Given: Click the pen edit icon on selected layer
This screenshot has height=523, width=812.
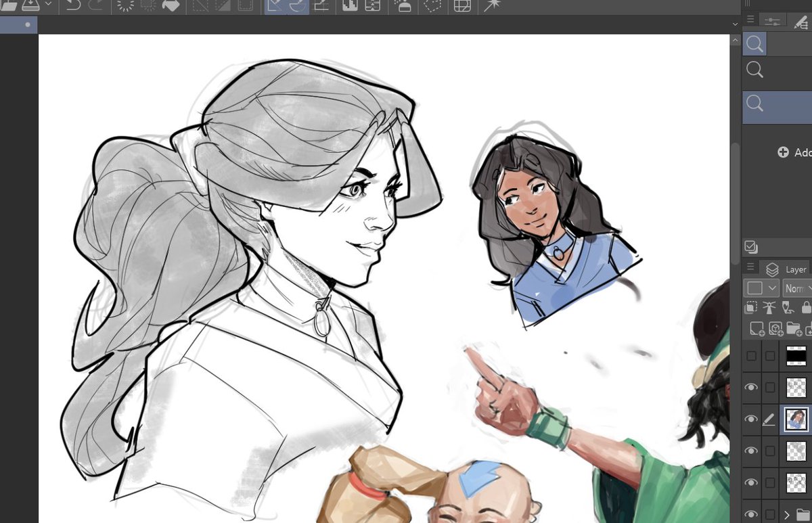Looking at the screenshot, I should (x=769, y=420).
